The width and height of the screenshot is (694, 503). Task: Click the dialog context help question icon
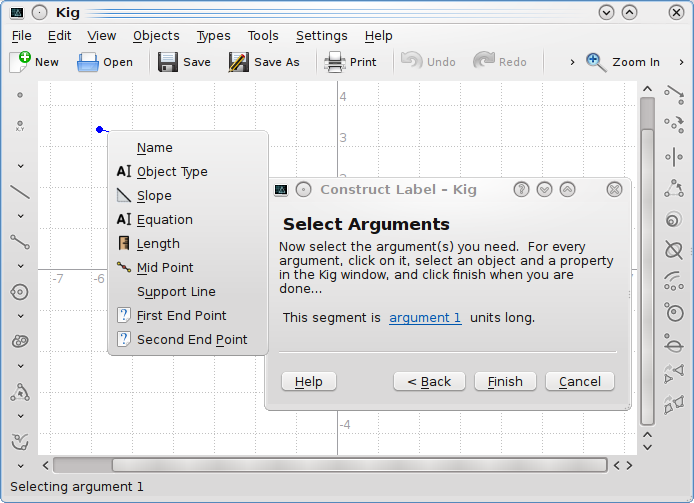pos(521,190)
